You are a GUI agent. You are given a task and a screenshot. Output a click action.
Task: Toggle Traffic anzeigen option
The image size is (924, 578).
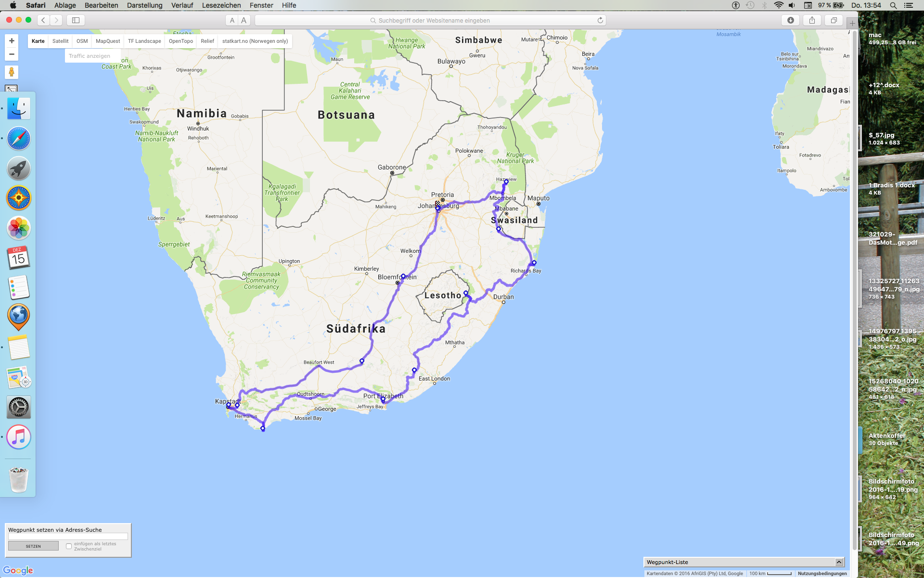[x=90, y=56]
